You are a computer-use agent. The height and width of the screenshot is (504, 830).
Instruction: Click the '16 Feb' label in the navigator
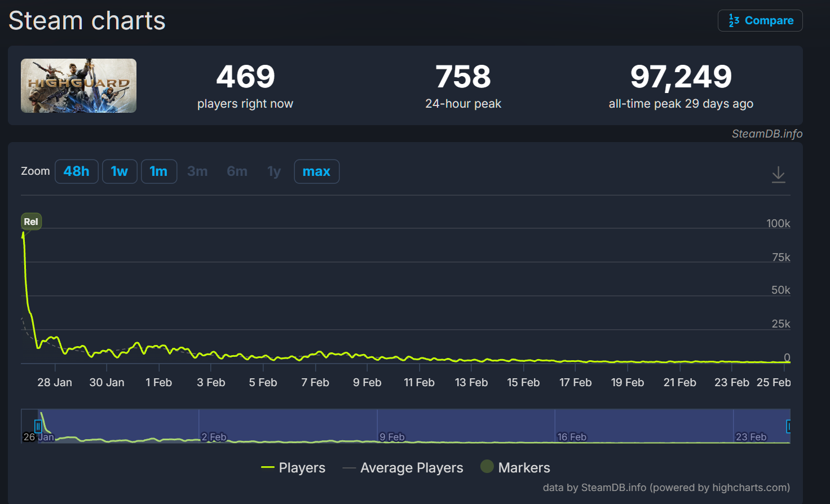(572, 437)
